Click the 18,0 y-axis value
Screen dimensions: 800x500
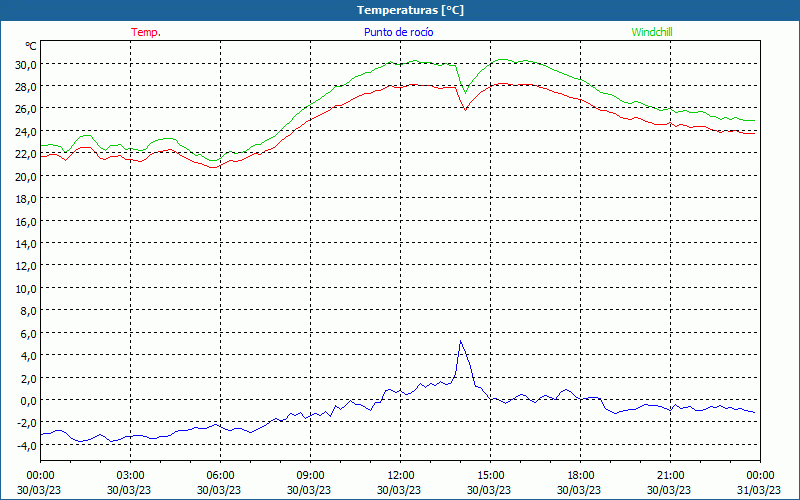[26, 199]
